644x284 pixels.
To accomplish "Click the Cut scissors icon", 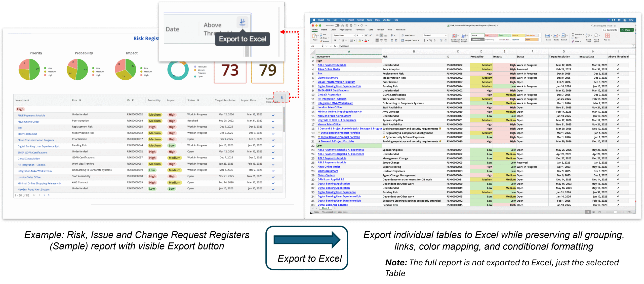I will point(321,35).
